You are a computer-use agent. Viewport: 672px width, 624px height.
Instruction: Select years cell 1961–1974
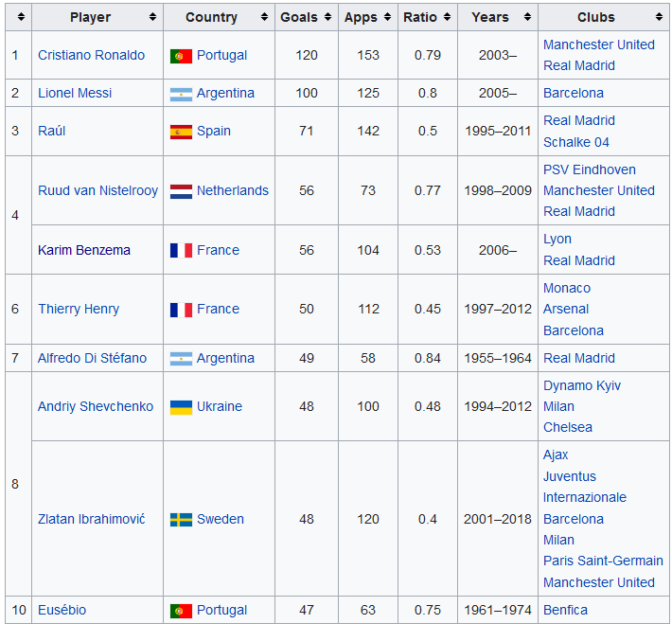[498, 610]
